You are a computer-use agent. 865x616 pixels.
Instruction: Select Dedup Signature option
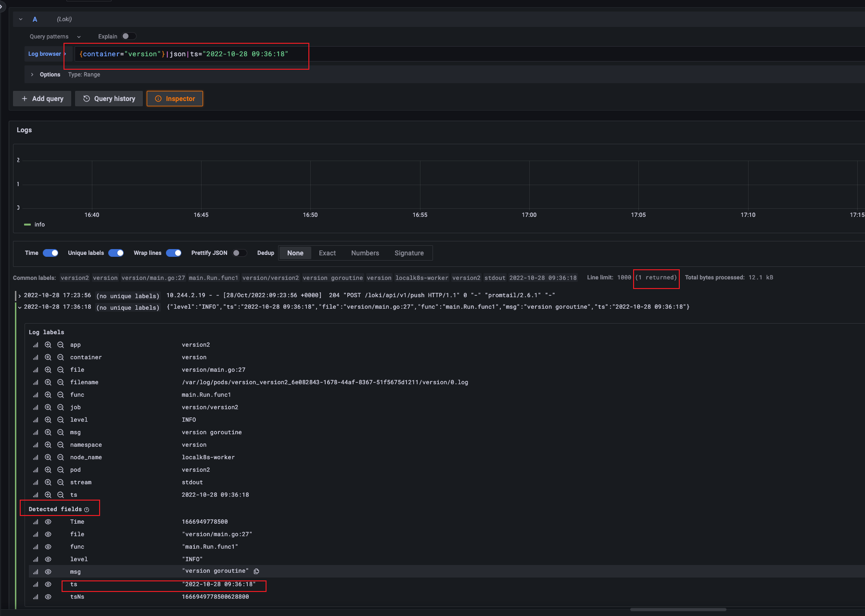[x=409, y=253]
